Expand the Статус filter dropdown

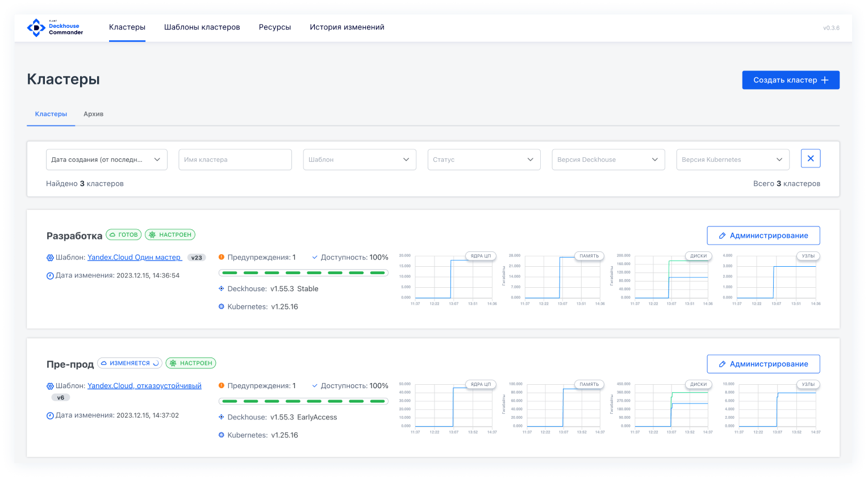(484, 159)
